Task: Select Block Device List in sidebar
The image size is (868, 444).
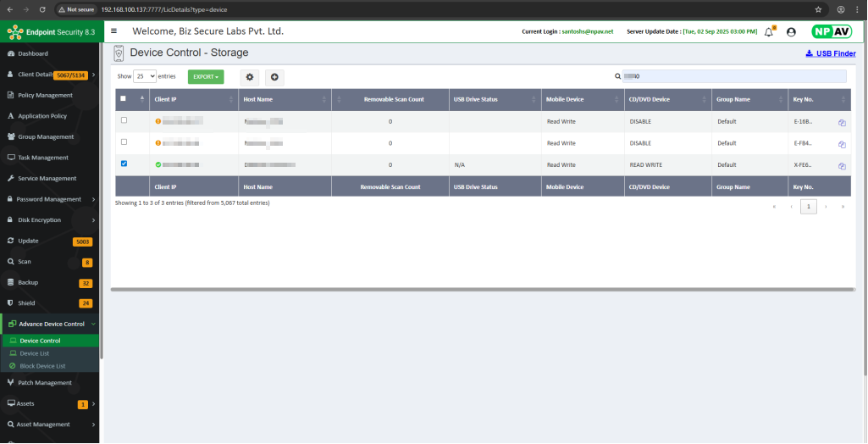Action: (x=42, y=366)
